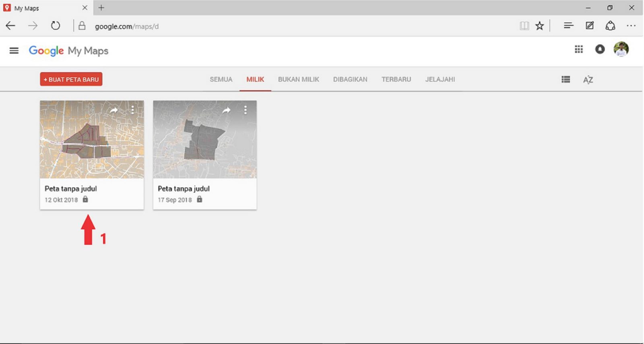Switch to list view
Viewport: 644px width, 344px height.
(566, 79)
